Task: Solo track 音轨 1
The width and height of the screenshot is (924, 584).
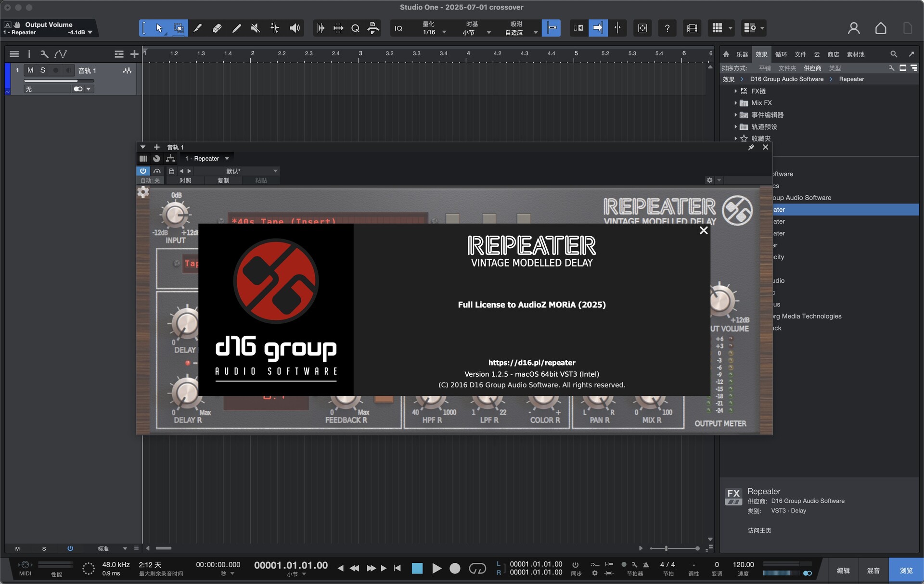Action: 43,70
